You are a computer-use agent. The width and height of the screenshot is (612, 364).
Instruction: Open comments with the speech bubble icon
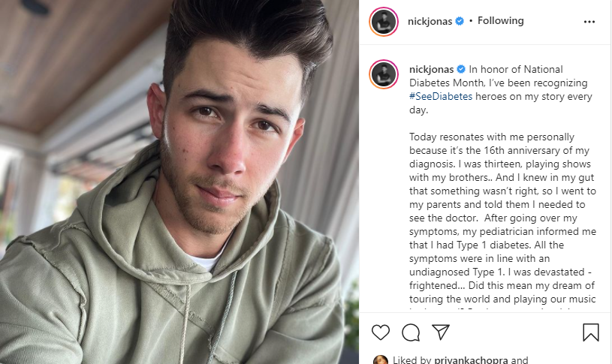pyautogui.click(x=411, y=332)
